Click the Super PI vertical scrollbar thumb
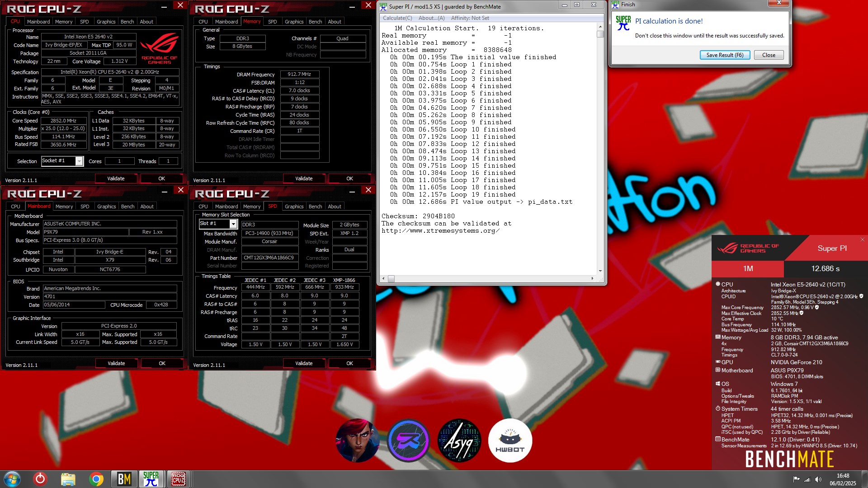This screenshot has width=868, height=488. pos(600,34)
